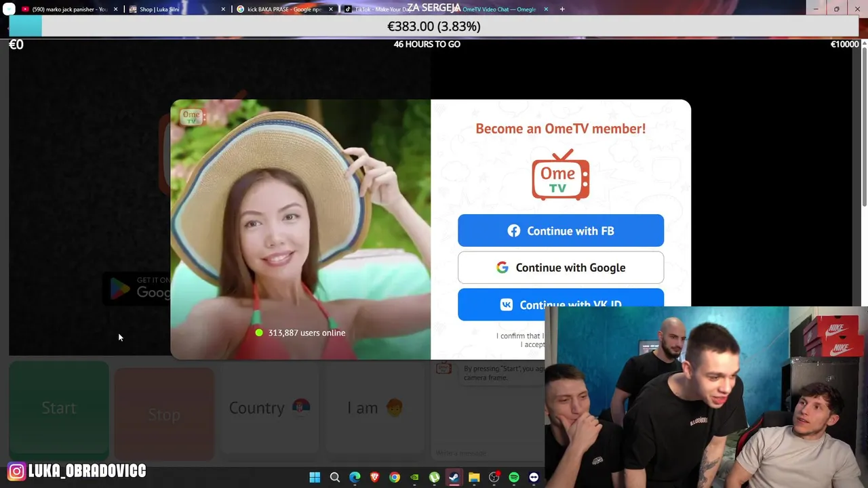Click the small OmeTV watermark on photo

[191, 117]
